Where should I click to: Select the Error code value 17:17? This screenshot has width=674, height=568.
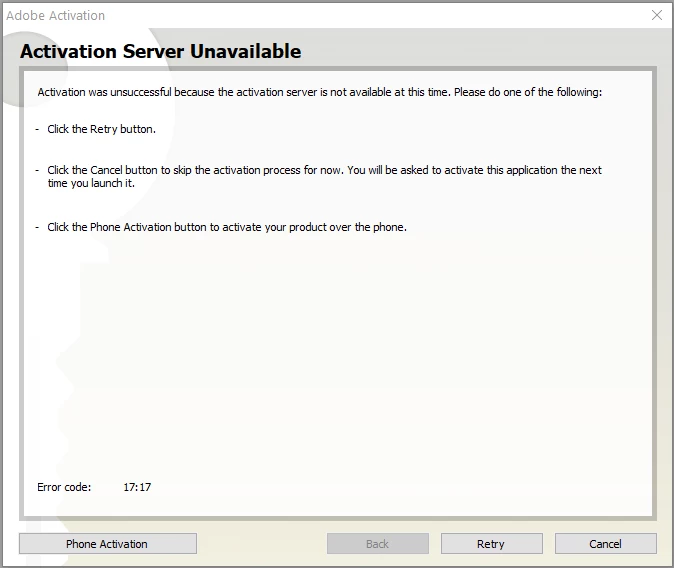137,487
